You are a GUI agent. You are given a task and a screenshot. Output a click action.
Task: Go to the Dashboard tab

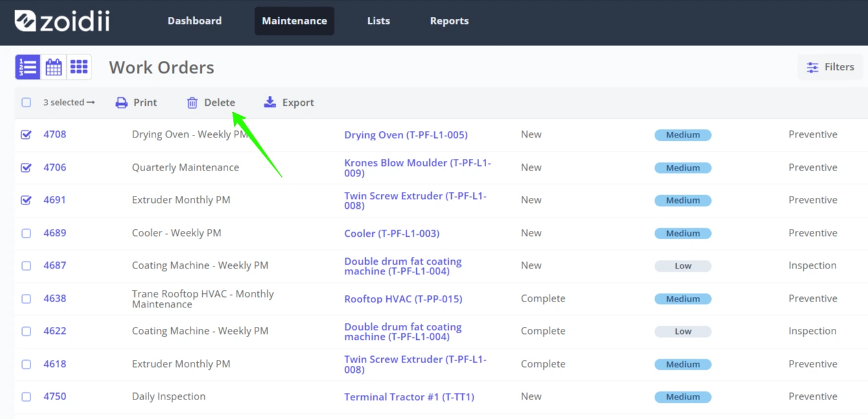(x=194, y=21)
